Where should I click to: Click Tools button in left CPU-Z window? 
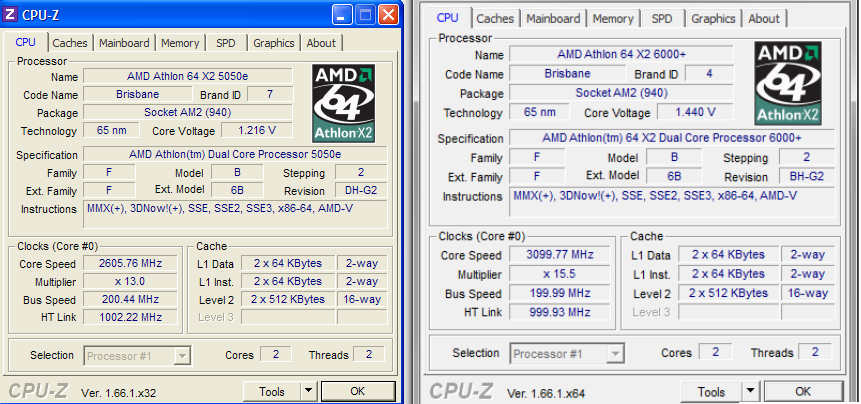click(x=272, y=391)
